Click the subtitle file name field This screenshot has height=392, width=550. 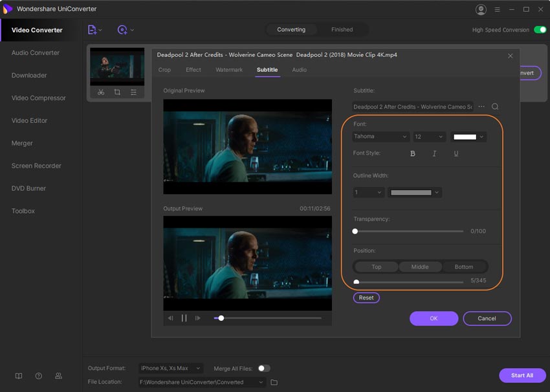[413, 107]
